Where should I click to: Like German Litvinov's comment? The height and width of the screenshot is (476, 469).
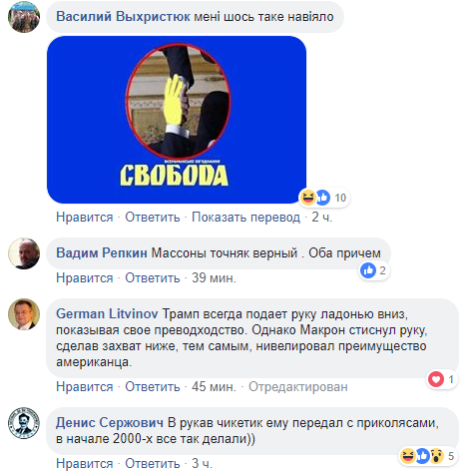click(85, 386)
